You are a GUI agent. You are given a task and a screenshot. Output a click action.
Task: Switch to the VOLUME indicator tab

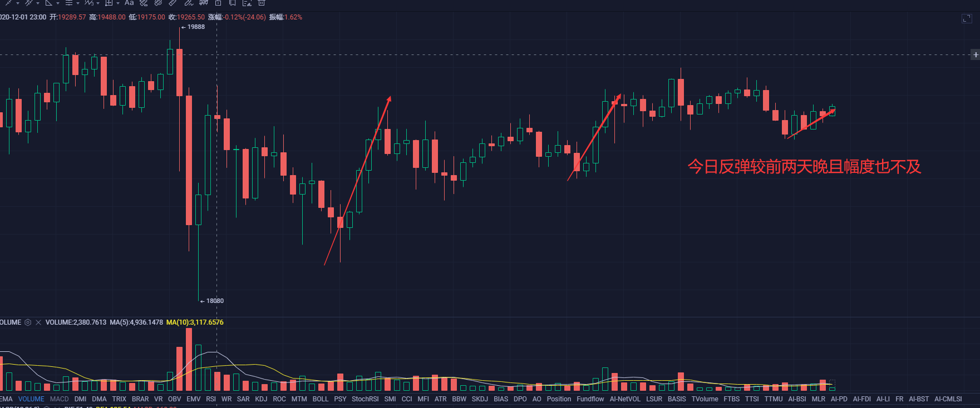pos(31,399)
